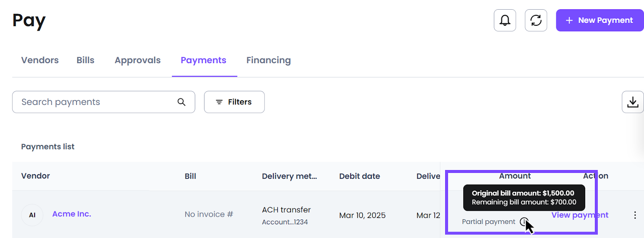Screen dimensions: 644x238
Task: Open the Filters button
Action: click(234, 102)
